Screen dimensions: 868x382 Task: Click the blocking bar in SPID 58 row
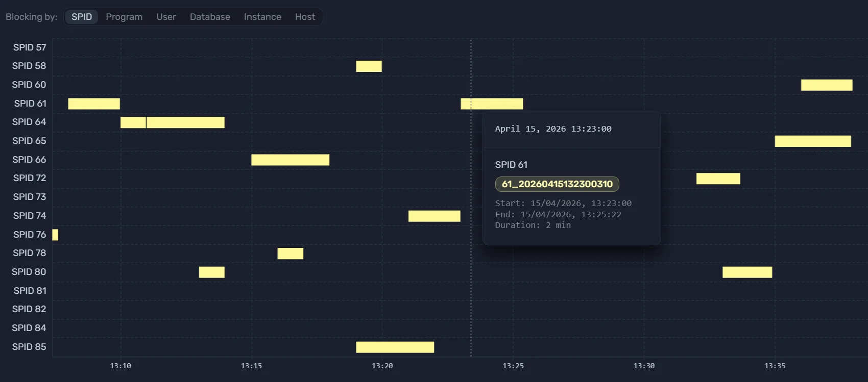369,66
